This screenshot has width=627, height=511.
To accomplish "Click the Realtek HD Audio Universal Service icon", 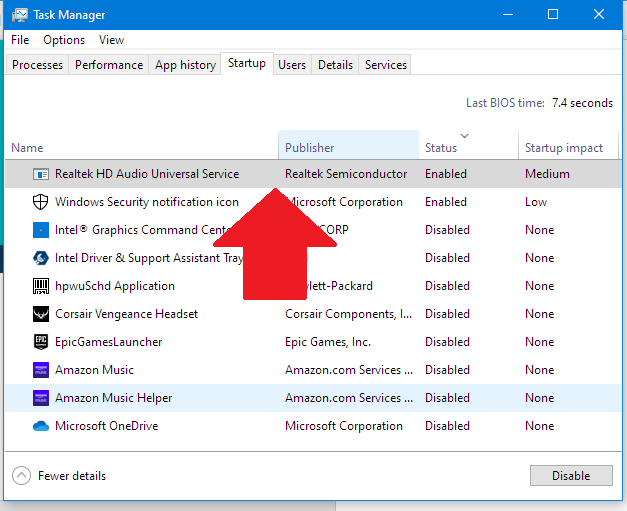I will coord(41,174).
